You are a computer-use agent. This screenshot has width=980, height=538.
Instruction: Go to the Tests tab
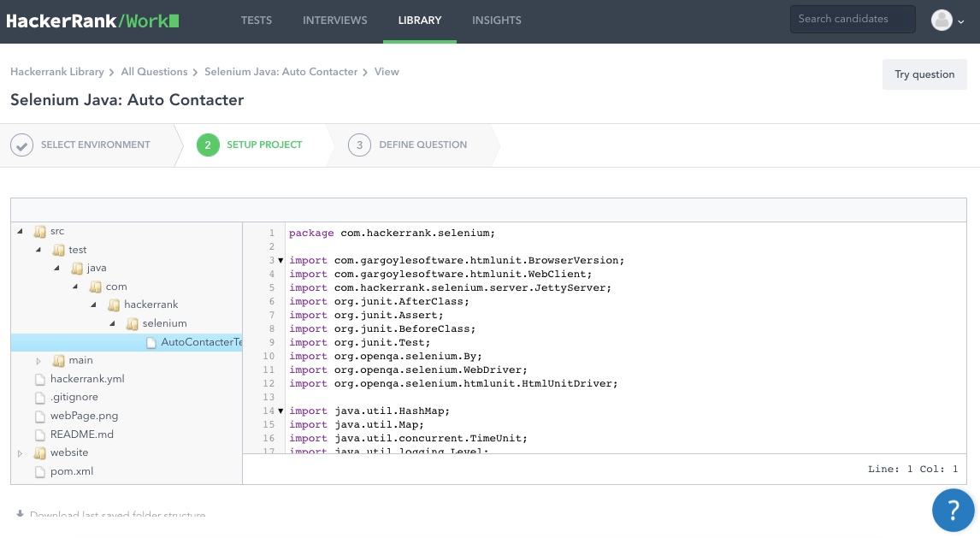click(x=257, y=21)
